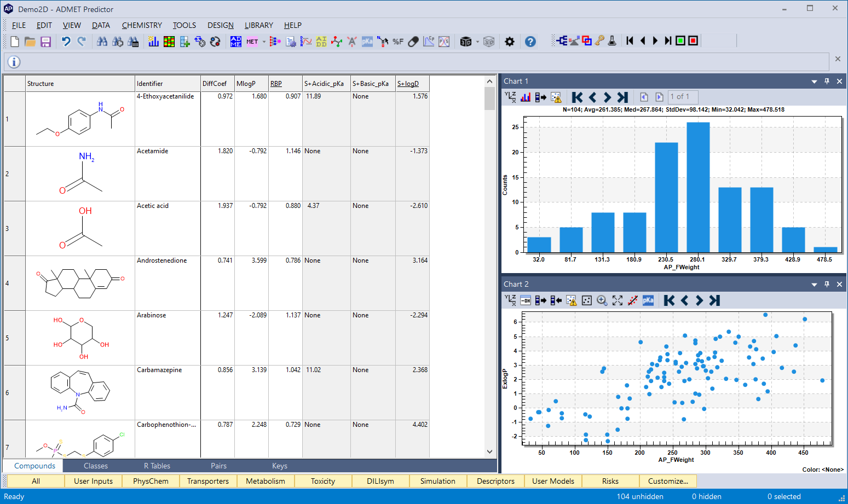Click the red stop square in main toolbar
The image size is (848, 504).
pyautogui.click(x=693, y=40)
